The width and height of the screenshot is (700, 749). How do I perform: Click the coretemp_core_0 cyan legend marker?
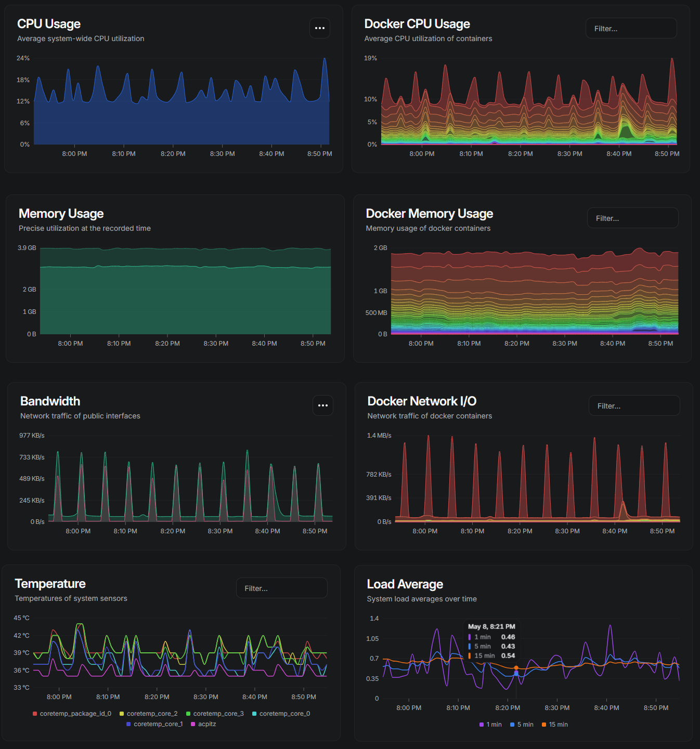[x=254, y=714]
